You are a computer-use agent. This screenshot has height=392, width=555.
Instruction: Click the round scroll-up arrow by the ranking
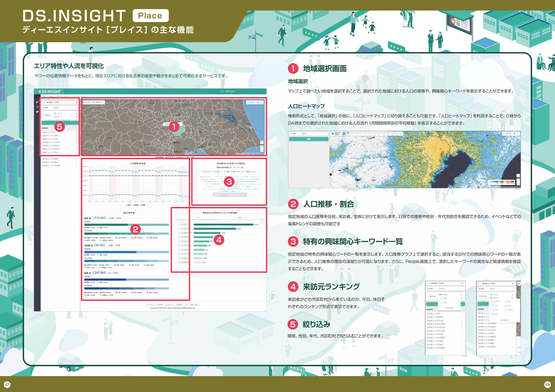click(262, 221)
